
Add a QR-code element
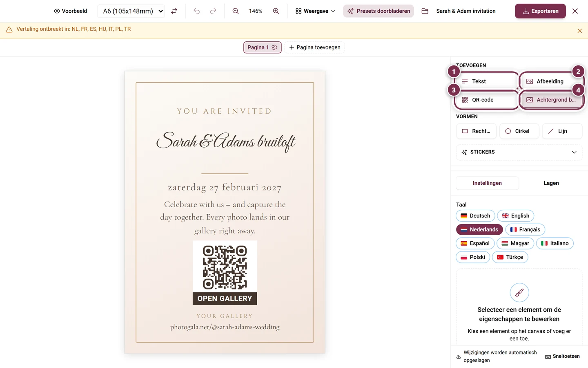click(x=486, y=100)
